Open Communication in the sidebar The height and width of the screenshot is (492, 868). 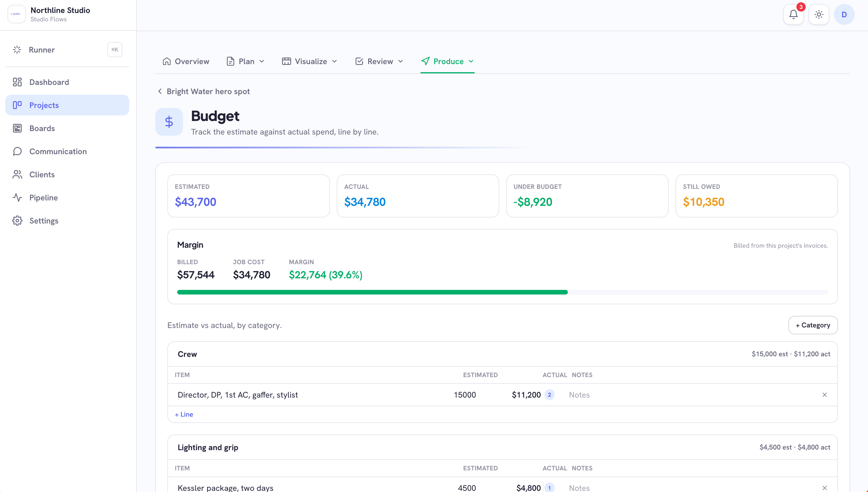click(x=67, y=151)
